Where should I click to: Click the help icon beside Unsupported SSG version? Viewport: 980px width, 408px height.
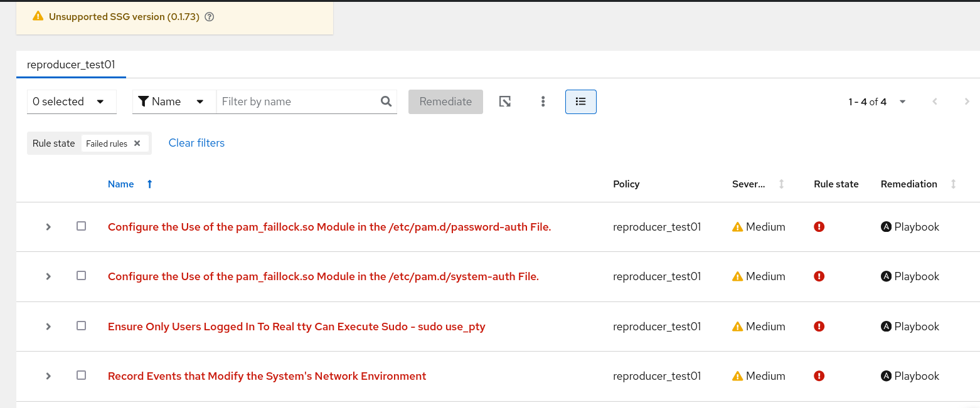point(210,18)
